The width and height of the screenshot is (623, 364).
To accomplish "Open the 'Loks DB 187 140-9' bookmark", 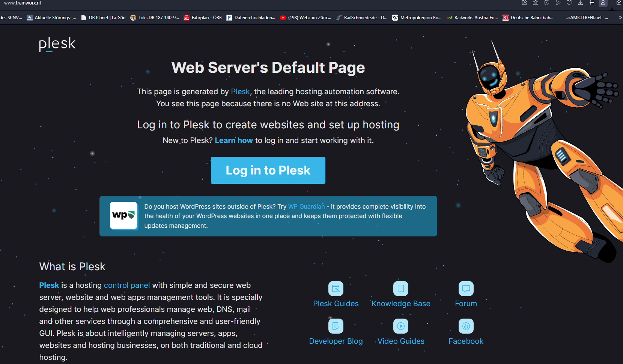I will (155, 18).
